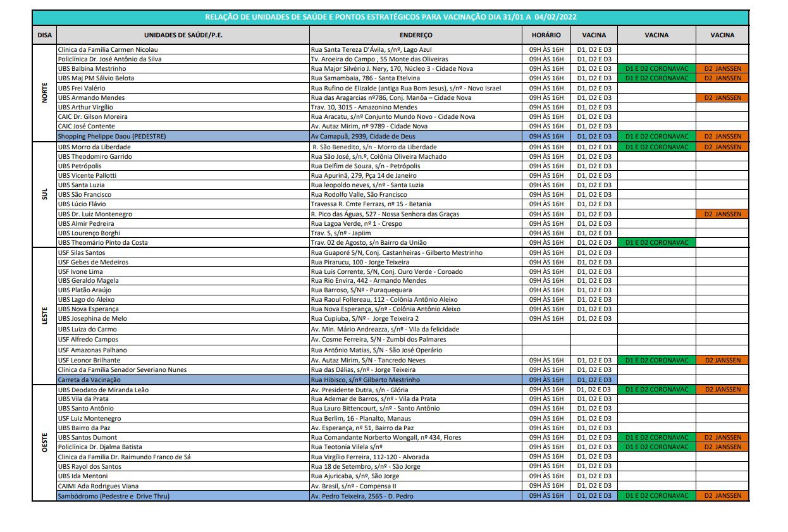This screenshot has width=788, height=532.
Task: Click the Sambódromo (Pedestre e Drive Thru) cell
Action: coord(182,496)
